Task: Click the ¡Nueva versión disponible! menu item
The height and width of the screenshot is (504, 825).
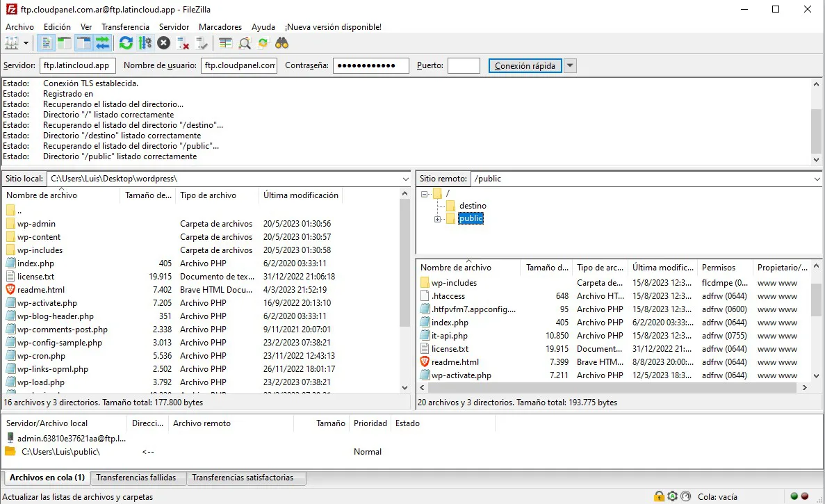Action: pos(333,27)
